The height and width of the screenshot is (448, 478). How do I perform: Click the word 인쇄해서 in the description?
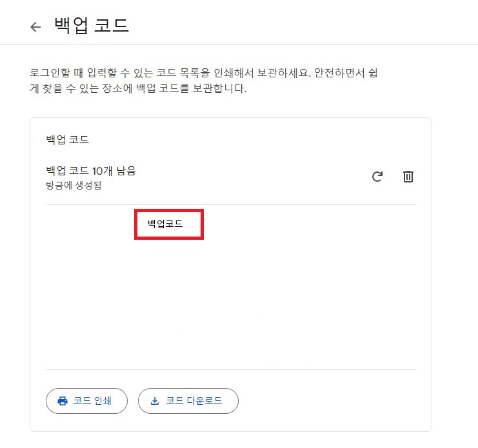click(x=234, y=73)
